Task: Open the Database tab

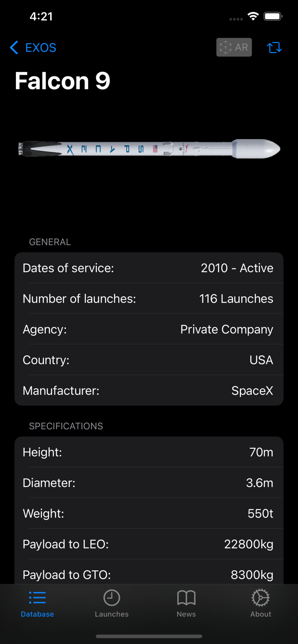Action: pyautogui.click(x=37, y=603)
